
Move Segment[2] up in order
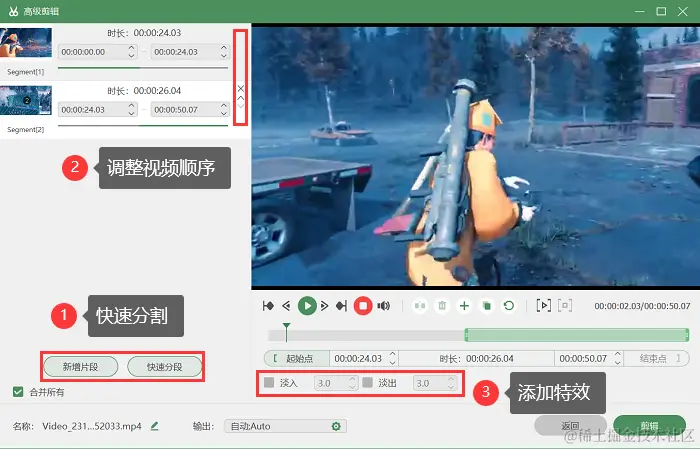click(x=241, y=98)
